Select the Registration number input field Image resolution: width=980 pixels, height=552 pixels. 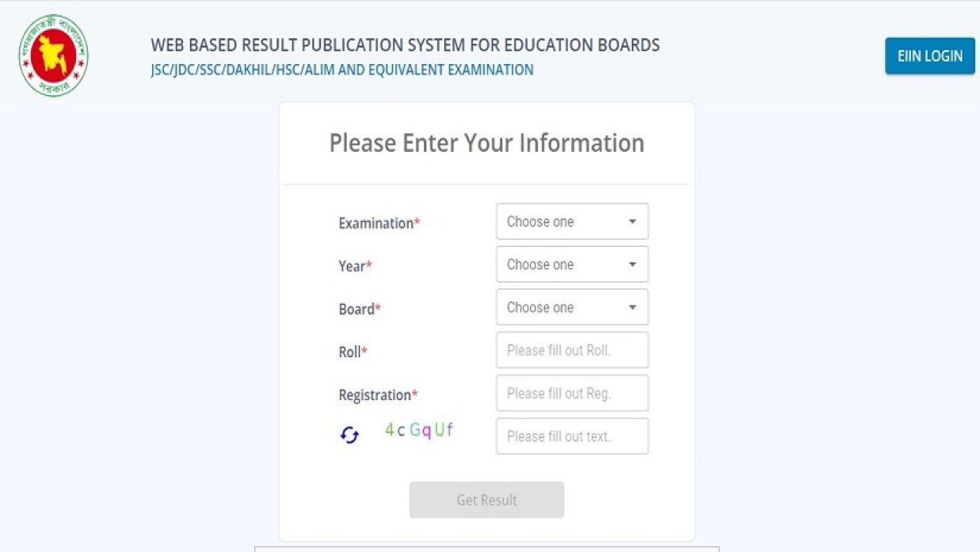pyautogui.click(x=572, y=393)
